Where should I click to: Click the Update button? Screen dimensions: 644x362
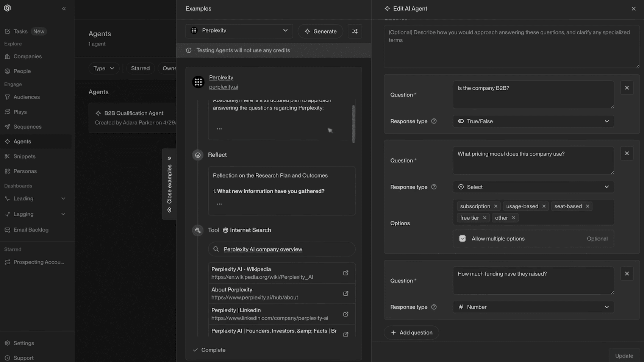point(624,356)
